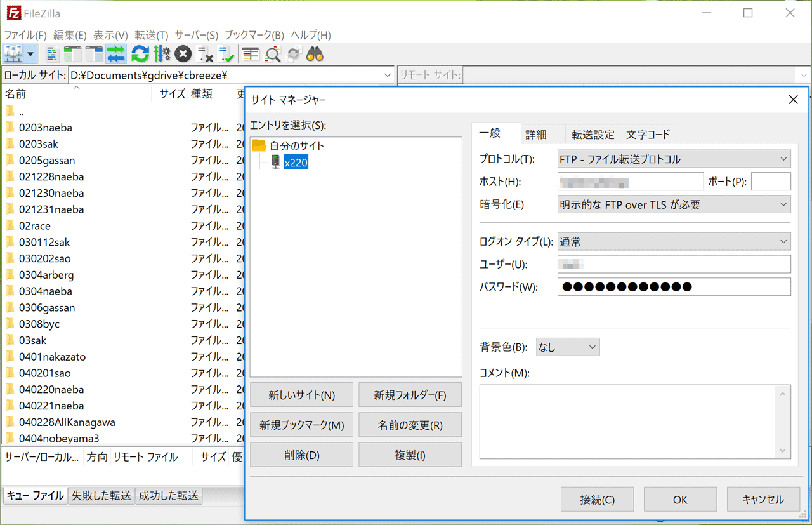Click the disconnect from server icon
Viewport: 812px width, 525px height.
(205, 55)
